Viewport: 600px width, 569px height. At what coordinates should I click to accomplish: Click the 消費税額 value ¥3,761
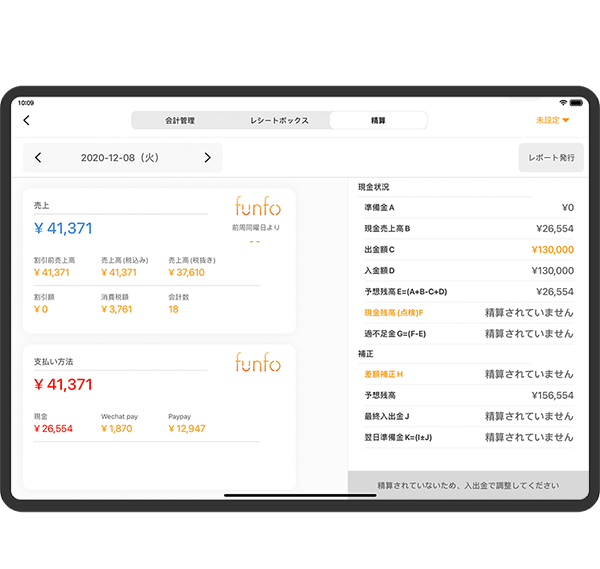116,309
